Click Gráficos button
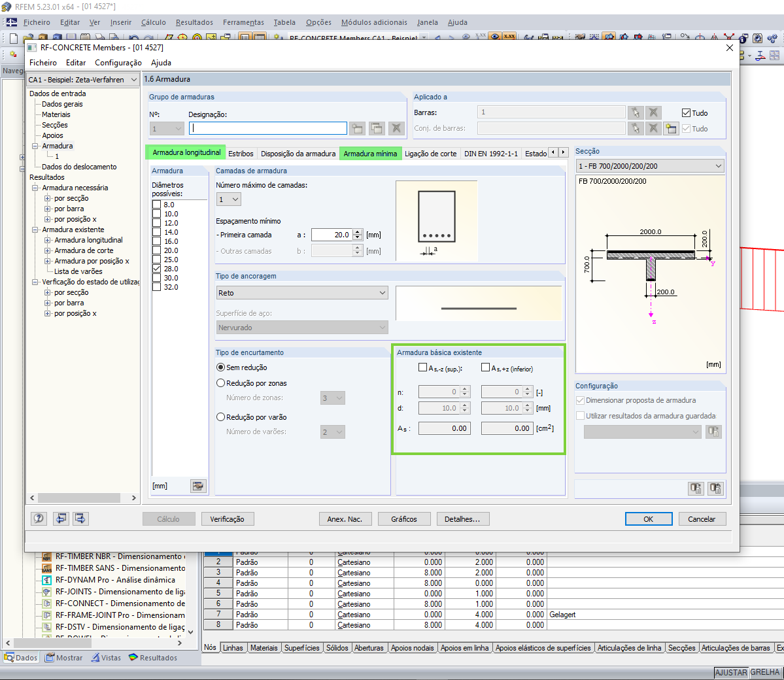This screenshot has width=784, height=680. click(404, 519)
